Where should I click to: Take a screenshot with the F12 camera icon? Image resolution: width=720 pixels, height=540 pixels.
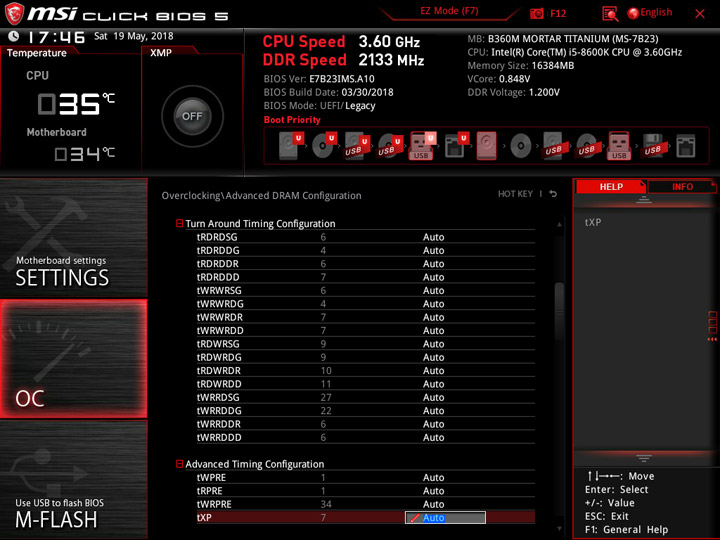pyautogui.click(x=536, y=13)
